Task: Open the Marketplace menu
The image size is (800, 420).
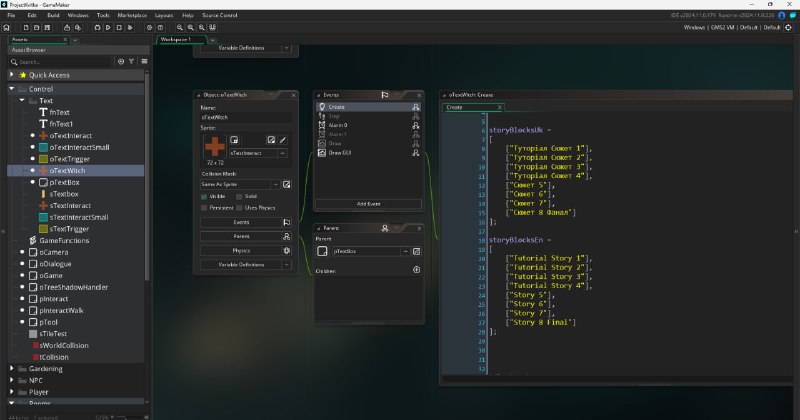Action: (132, 15)
